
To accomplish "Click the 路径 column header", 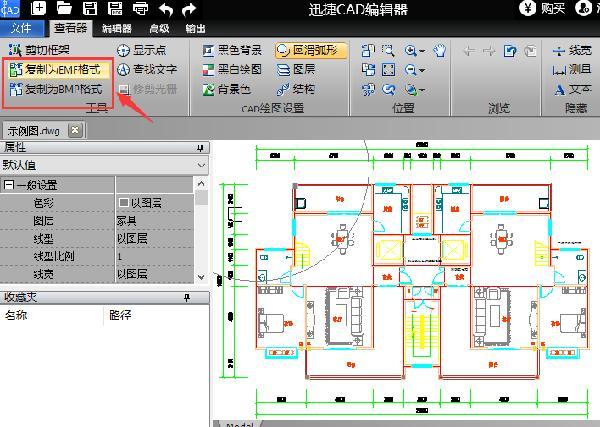I will (120, 315).
